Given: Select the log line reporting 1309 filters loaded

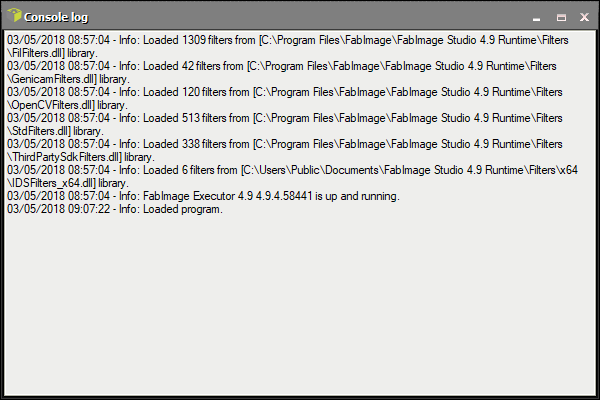Looking at the screenshot, I should tap(288, 40).
